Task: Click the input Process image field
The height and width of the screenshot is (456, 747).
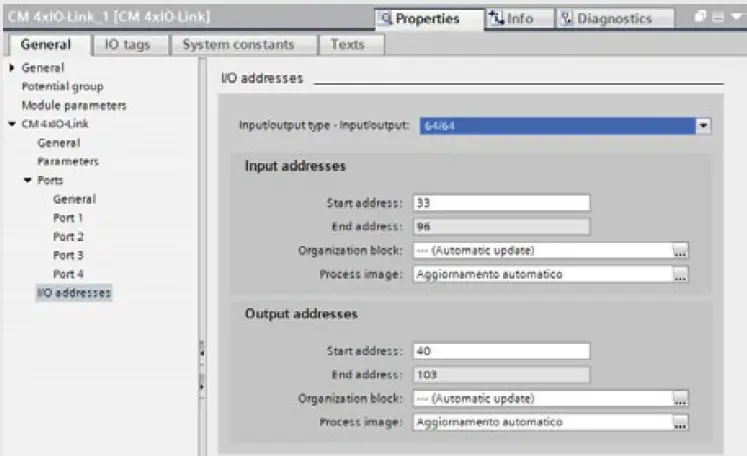Action: coord(543,274)
